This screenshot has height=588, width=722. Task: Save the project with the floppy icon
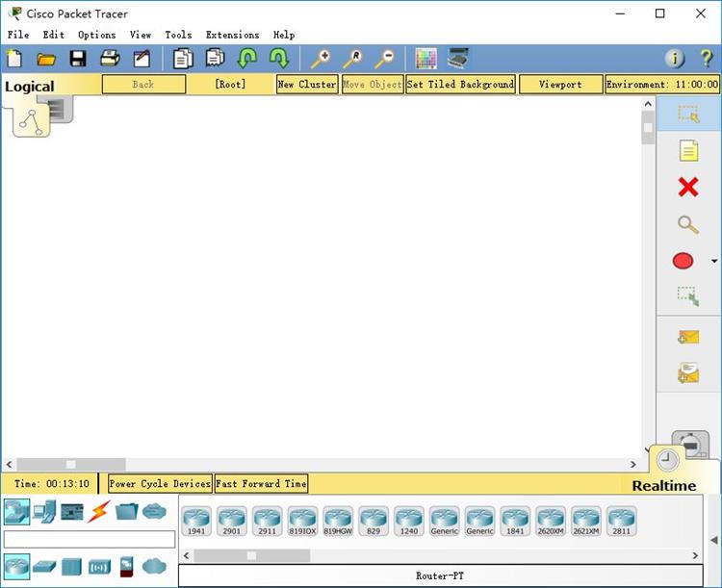[x=78, y=59]
